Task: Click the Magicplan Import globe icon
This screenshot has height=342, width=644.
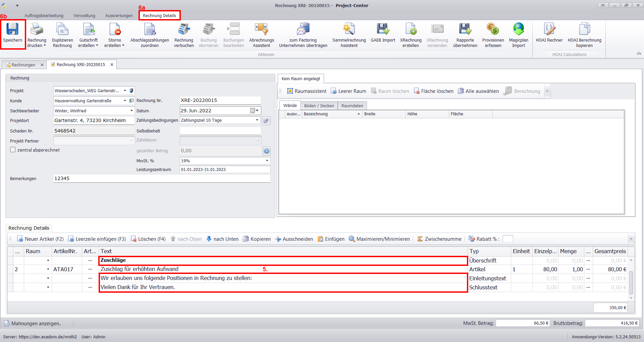Action: (x=518, y=30)
